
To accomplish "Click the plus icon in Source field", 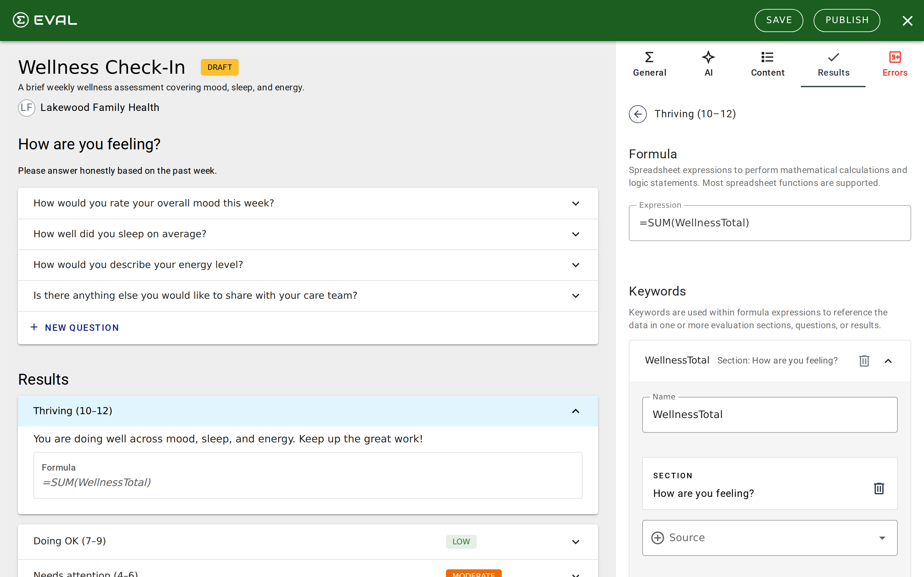I will (657, 538).
